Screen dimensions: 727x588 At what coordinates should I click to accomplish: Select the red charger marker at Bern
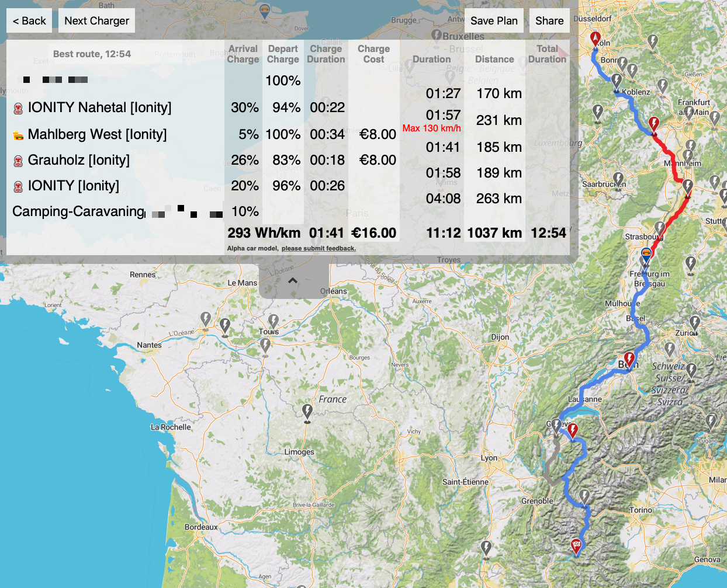(629, 358)
